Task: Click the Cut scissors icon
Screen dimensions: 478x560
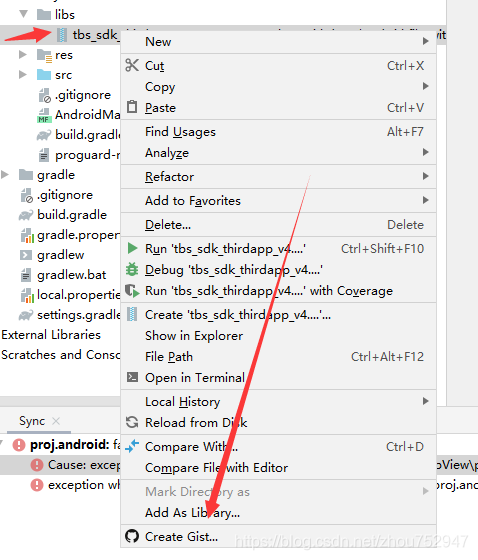Action: point(132,65)
